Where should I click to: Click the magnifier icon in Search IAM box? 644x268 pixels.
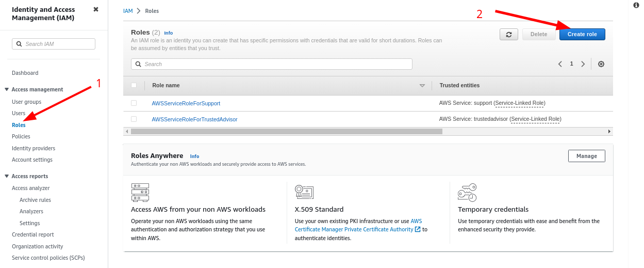coord(19,44)
